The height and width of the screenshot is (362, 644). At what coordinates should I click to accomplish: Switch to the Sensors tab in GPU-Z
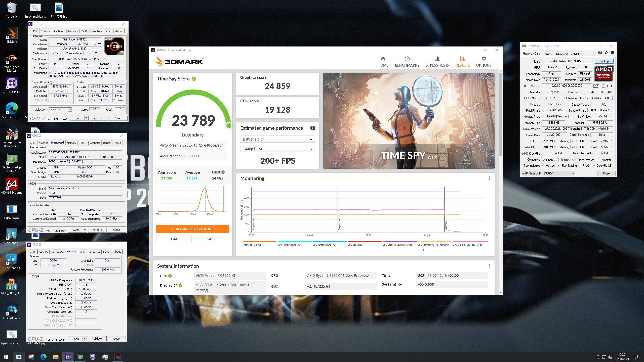click(547, 54)
